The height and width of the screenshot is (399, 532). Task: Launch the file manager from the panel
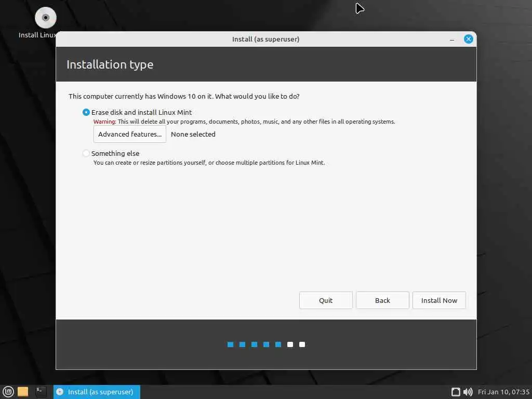tap(23, 392)
